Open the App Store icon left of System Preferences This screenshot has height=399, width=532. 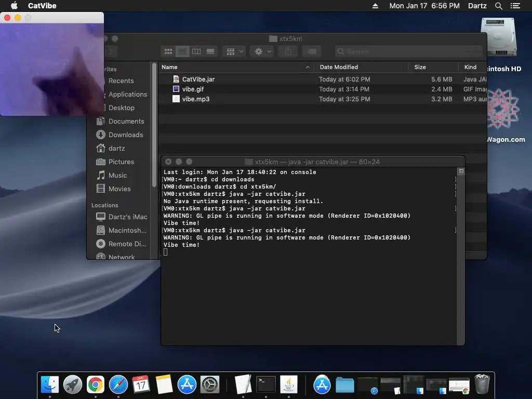[x=187, y=384]
